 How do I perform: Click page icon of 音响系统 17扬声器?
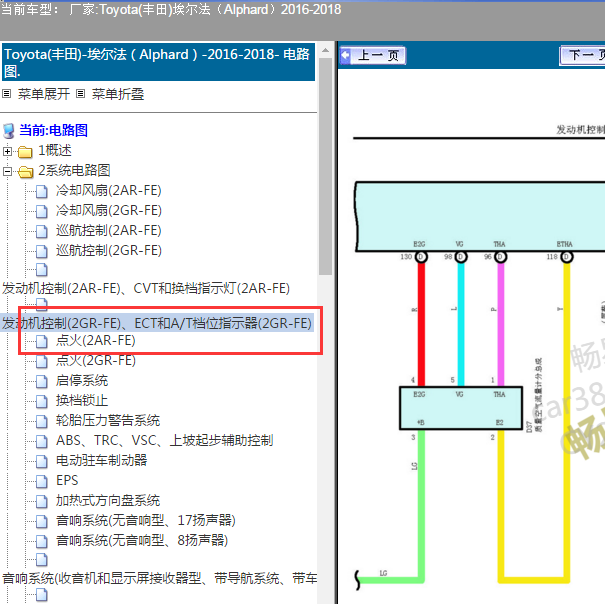point(42,522)
